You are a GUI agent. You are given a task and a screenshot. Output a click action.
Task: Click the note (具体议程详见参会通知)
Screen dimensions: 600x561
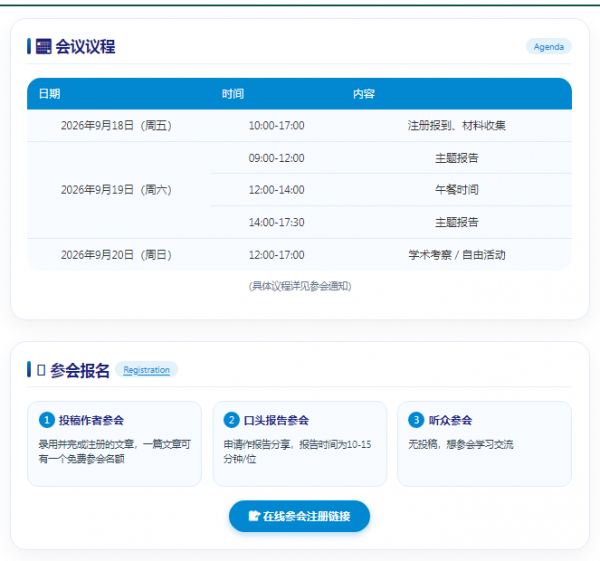click(300, 286)
